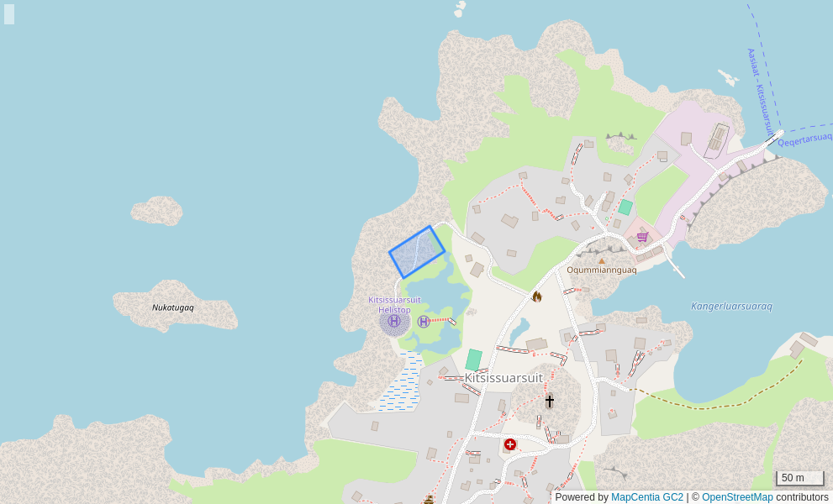Open the OpenStreetMap contributors link

tap(737, 497)
